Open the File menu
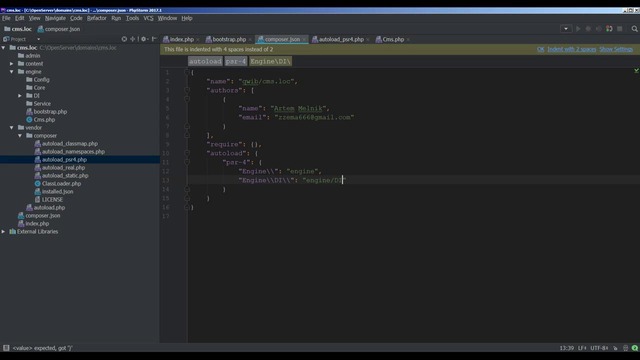The height and width of the screenshot is (360, 640). coord(6,18)
